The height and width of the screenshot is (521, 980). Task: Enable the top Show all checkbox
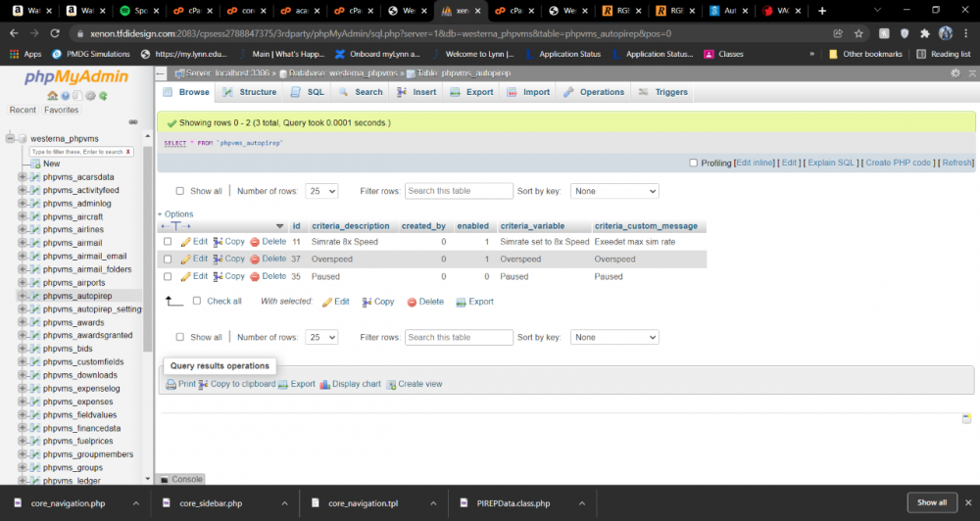point(180,191)
